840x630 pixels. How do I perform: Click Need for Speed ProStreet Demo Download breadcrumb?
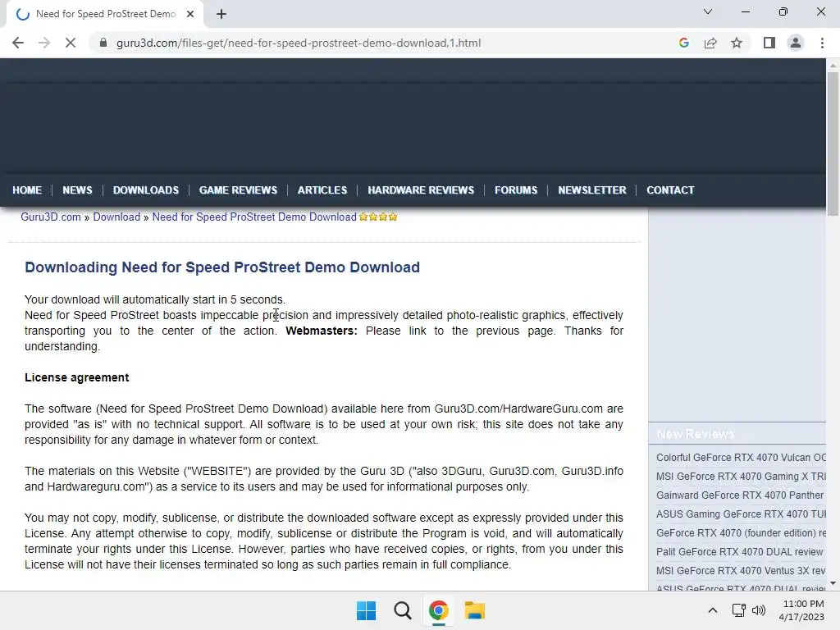point(254,217)
